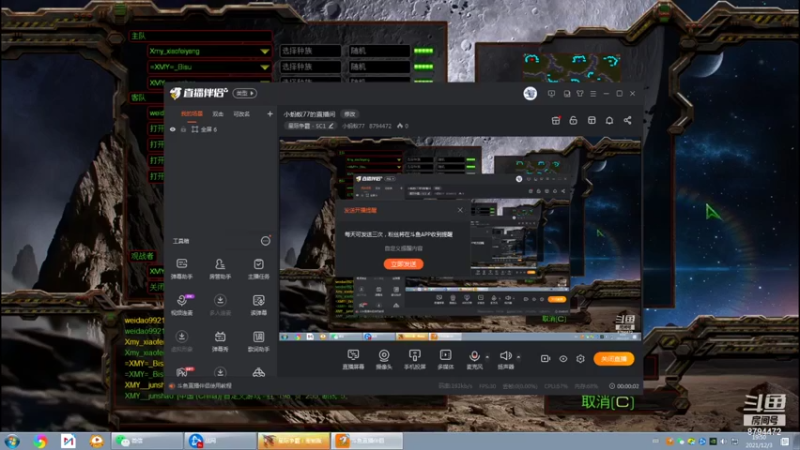The width and height of the screenshot is (800, 450).
Task: Open =XMY=_Bisu player dropdown in game lobby
Action: [264, 67]
